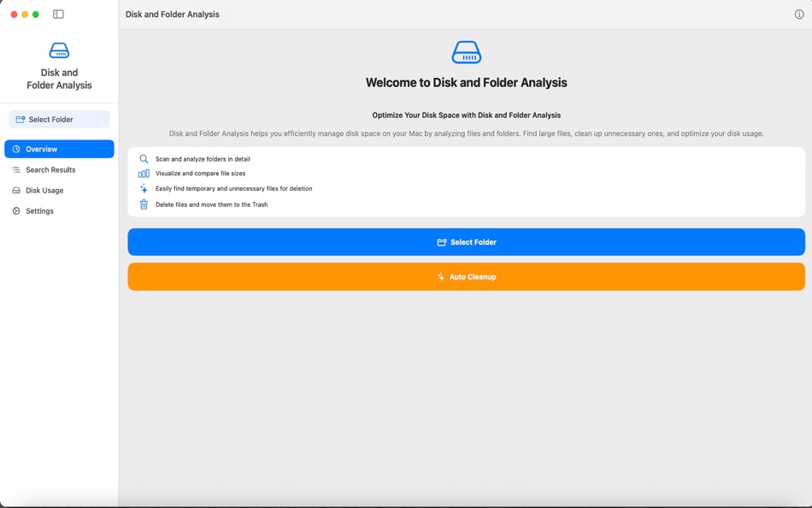
Task: Click the green zoom traffic light button
Action: 36,14
